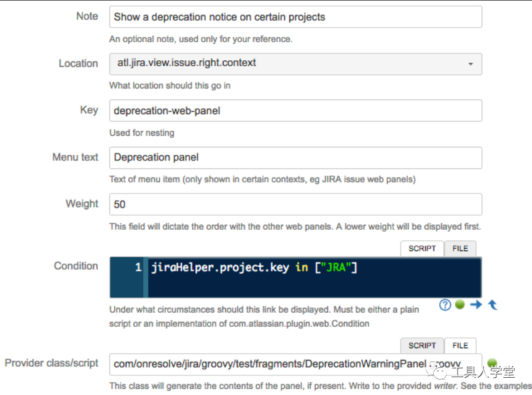
Task: Click the help question-mark icon under Condition
Action: [445, 305]
